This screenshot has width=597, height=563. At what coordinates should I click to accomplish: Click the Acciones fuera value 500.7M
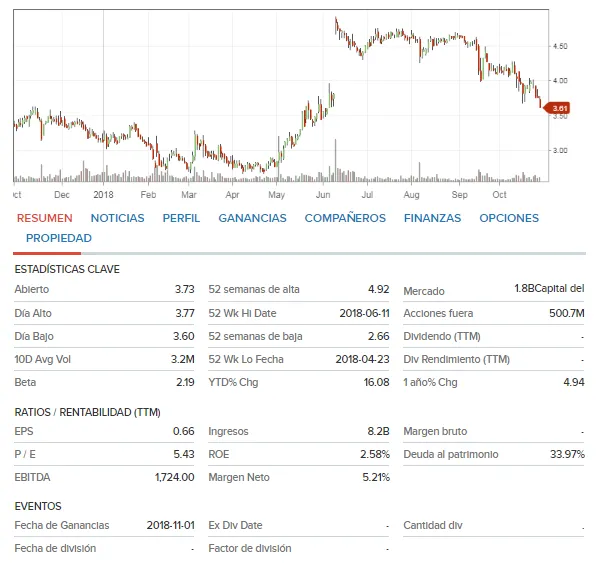pos(567,313)
